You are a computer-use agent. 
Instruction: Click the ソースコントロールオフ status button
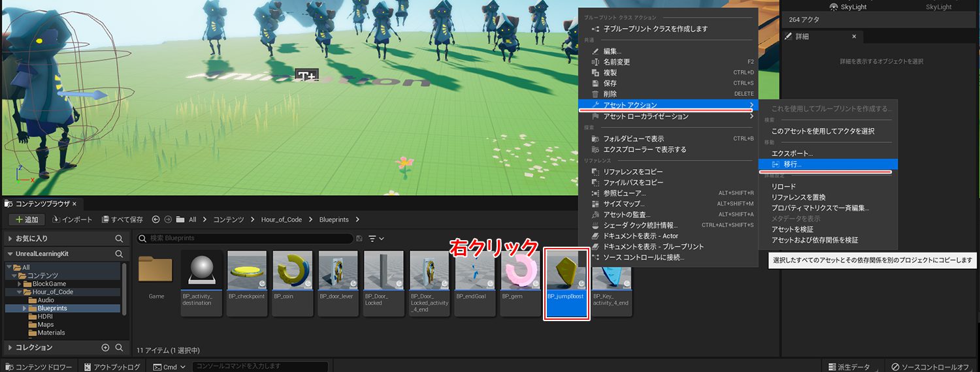932,367
